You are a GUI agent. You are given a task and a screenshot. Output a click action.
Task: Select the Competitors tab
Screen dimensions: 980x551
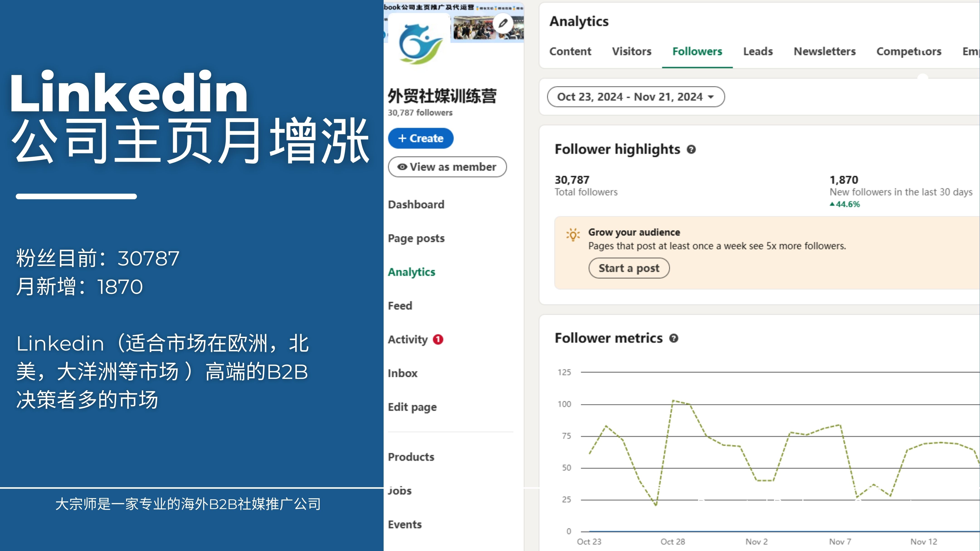click(909, 51)
